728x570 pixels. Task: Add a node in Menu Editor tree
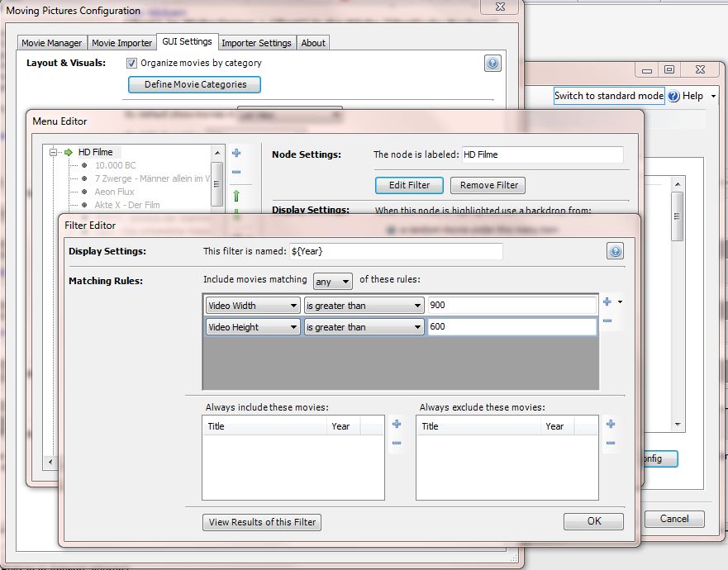coord(236,153)
